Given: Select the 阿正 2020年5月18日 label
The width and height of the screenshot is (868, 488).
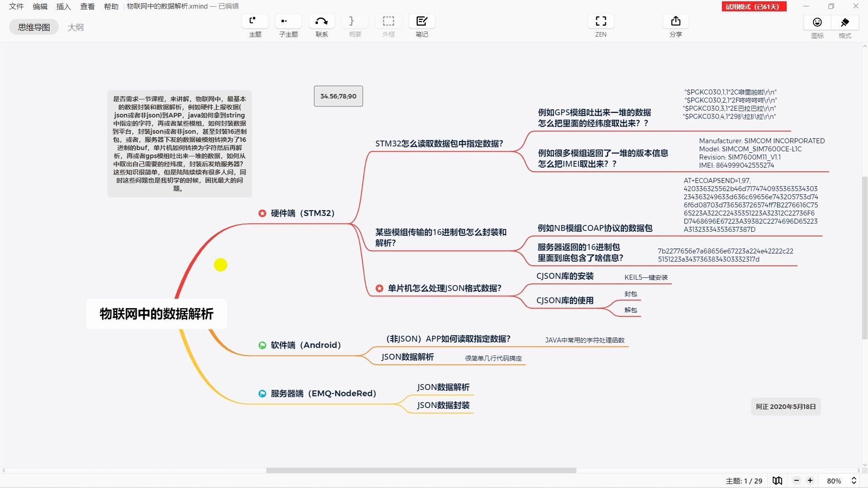Looking at the screenshot, I should (786, 407).
